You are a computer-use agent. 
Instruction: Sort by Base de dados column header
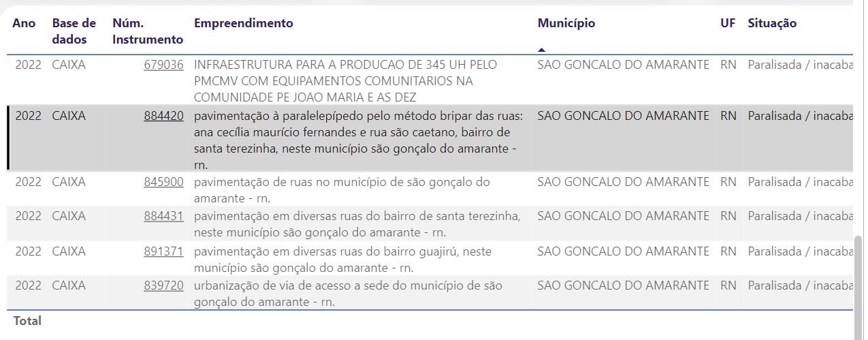click(x=74, y=31)
